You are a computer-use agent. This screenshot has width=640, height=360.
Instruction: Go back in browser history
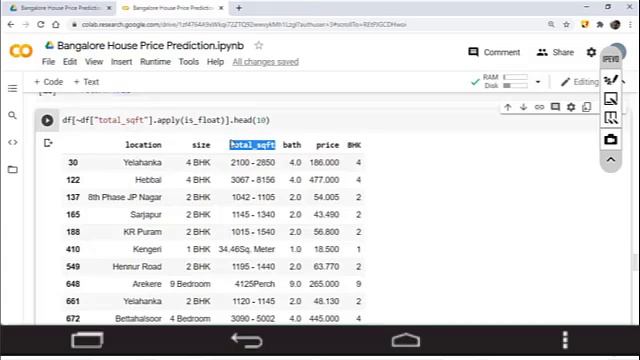(11, 24)
